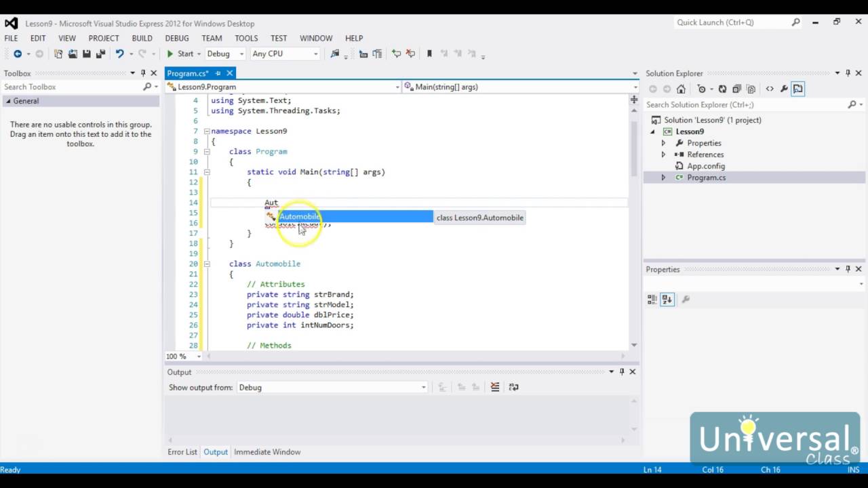Open the Show output from Debug dropdown
The height and width of the screenshot is (488, 868).
332,387
